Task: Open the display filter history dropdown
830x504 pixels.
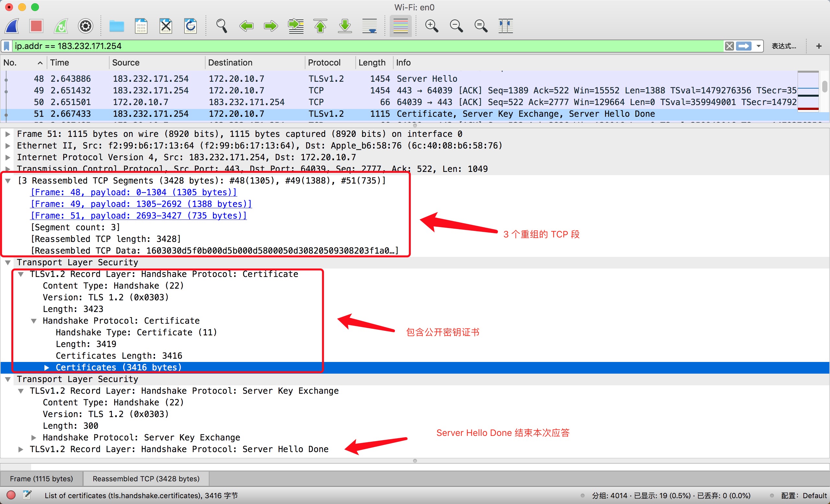Action: 759,46
